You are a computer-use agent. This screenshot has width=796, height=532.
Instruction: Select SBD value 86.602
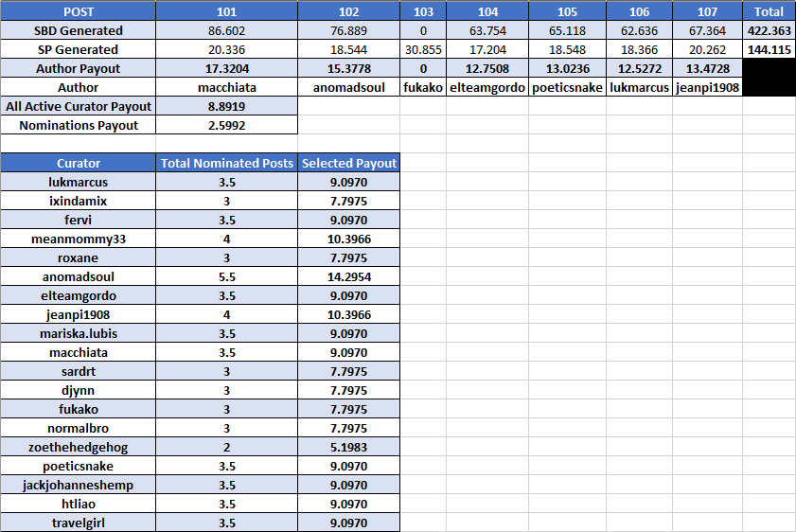pos(226,30)
